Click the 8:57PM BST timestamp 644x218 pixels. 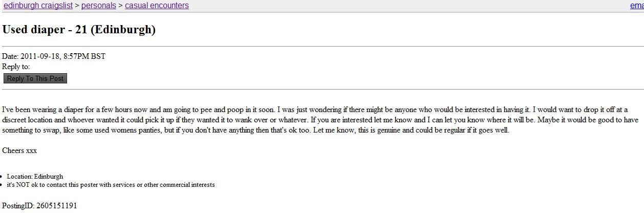point(84,56)
